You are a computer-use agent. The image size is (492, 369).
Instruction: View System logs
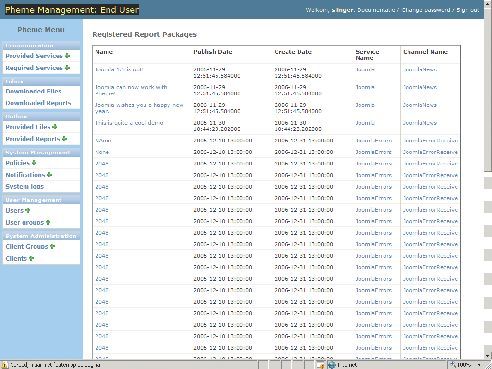tap(25, 187)
